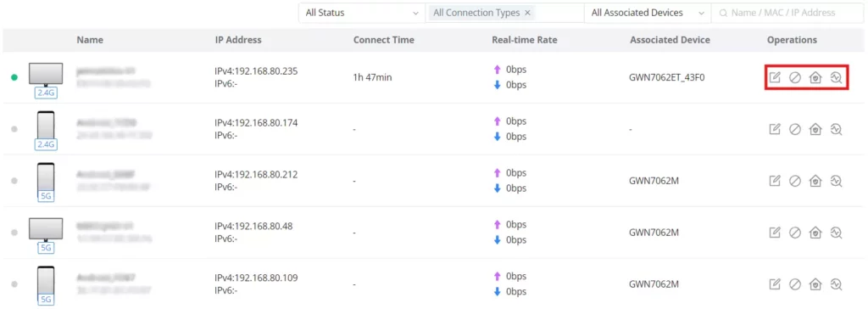868x309 pixels.
Task: Click house icon for client 192.168.80.235
Action: (x=815, y=77)
